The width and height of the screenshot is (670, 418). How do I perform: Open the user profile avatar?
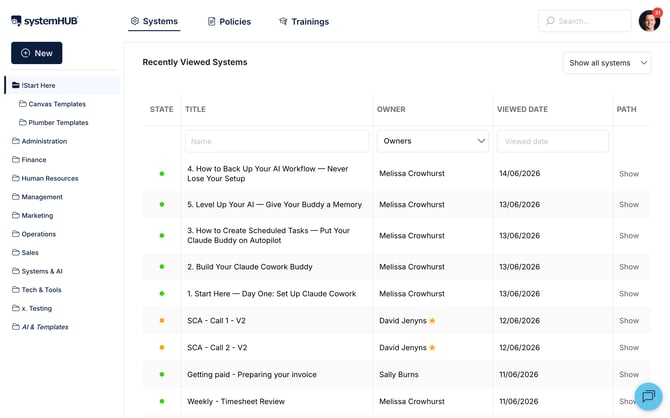[x=649, y=21]
